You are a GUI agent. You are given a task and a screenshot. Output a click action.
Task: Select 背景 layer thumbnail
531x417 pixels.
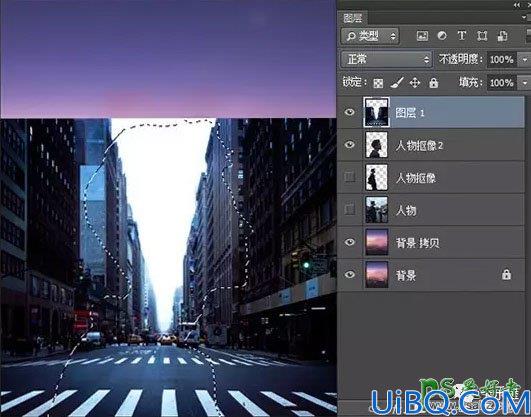click(x=377, y=274)
